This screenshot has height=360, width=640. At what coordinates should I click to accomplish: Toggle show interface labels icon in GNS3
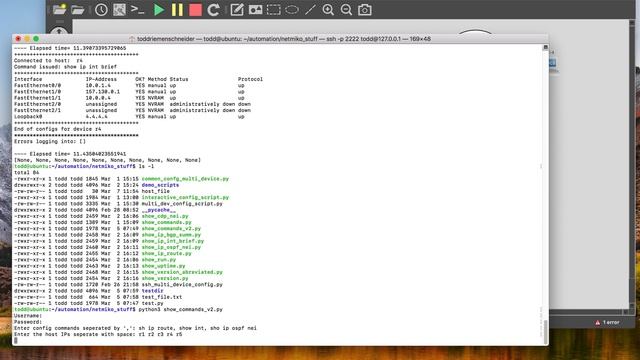tap(119, 10)
